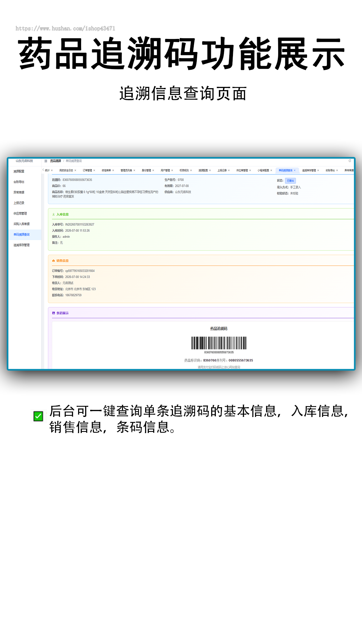The height and width of the screenshot is (644, 362).
Task: Select the 管理员列表 tab
Action: [x=126, y=170]
